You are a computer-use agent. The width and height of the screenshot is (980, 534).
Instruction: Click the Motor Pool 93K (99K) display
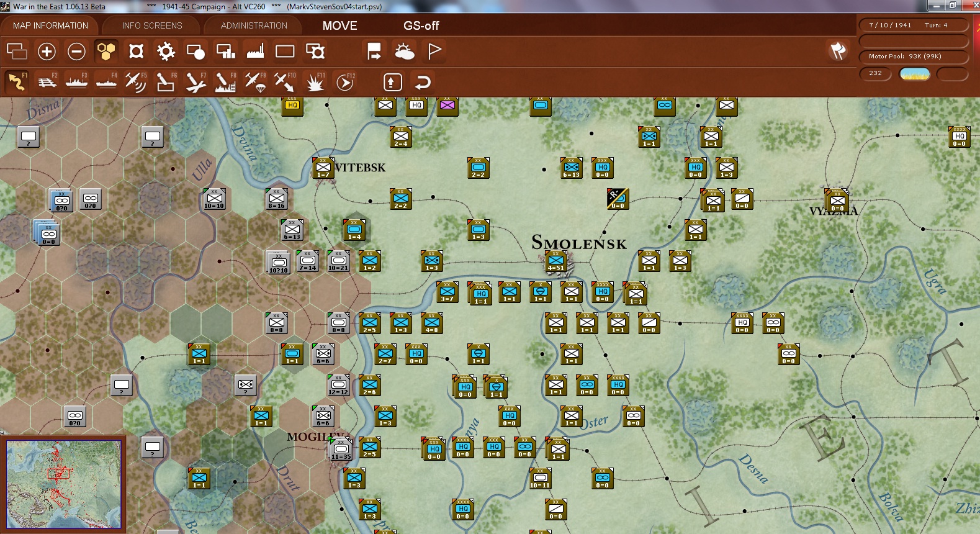(x=913, y=57)
